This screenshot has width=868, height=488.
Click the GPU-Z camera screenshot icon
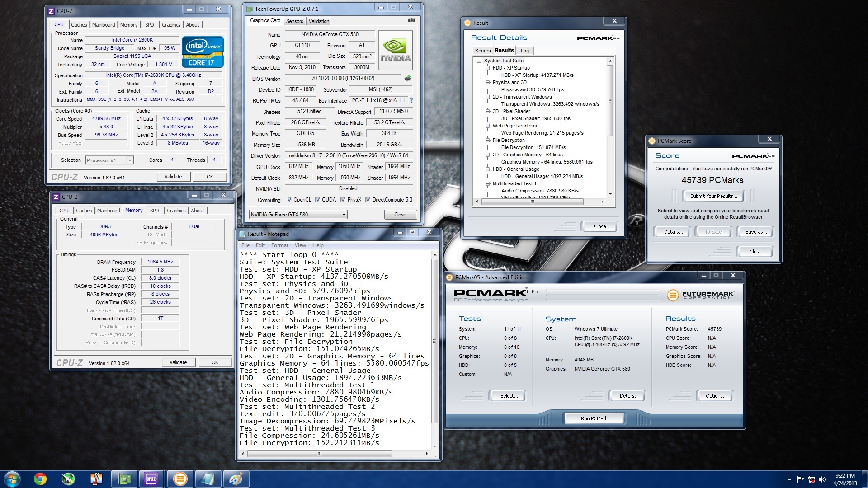coord(411,20)
